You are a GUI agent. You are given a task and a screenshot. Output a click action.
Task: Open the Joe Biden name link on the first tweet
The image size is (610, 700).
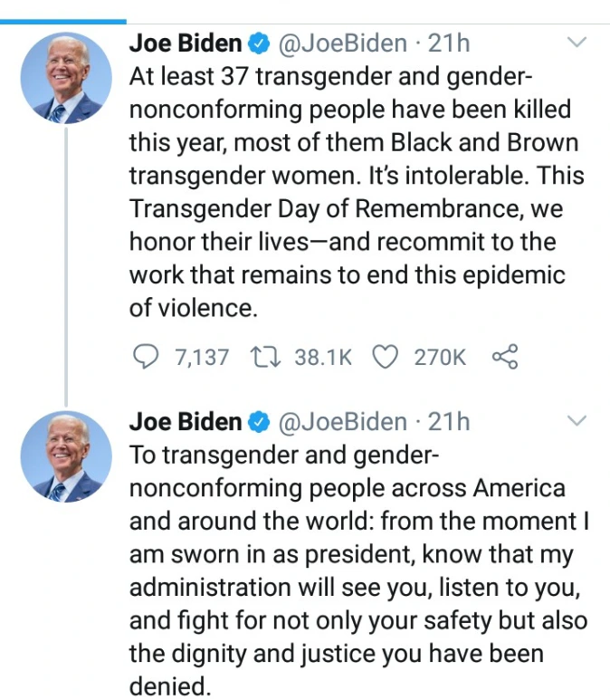click(186, 43)
